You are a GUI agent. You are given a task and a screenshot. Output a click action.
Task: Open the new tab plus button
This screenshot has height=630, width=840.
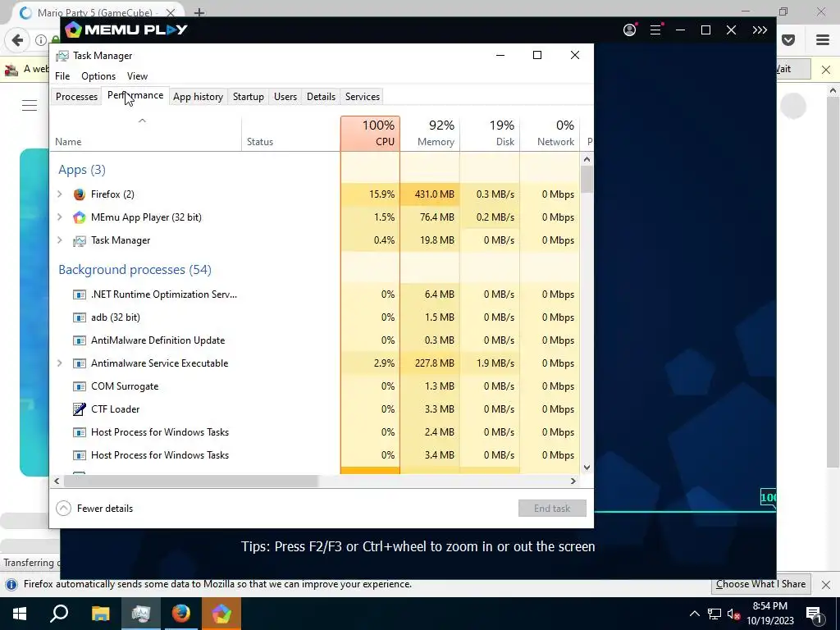(x=199, y=12)
